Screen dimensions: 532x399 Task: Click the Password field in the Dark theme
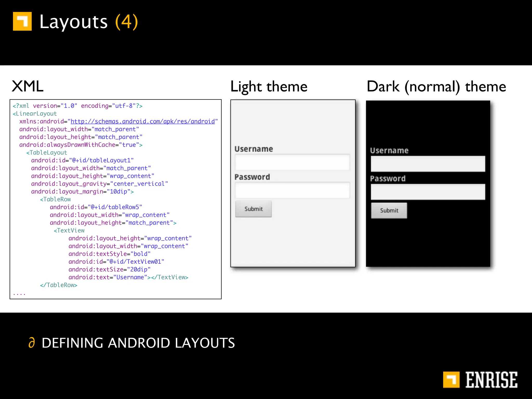[x=428, y=192]
